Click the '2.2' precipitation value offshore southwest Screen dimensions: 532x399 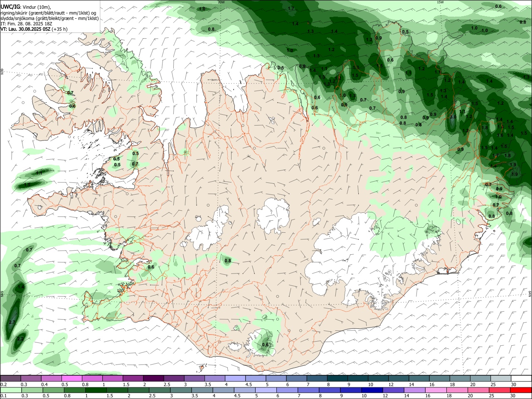20,339
